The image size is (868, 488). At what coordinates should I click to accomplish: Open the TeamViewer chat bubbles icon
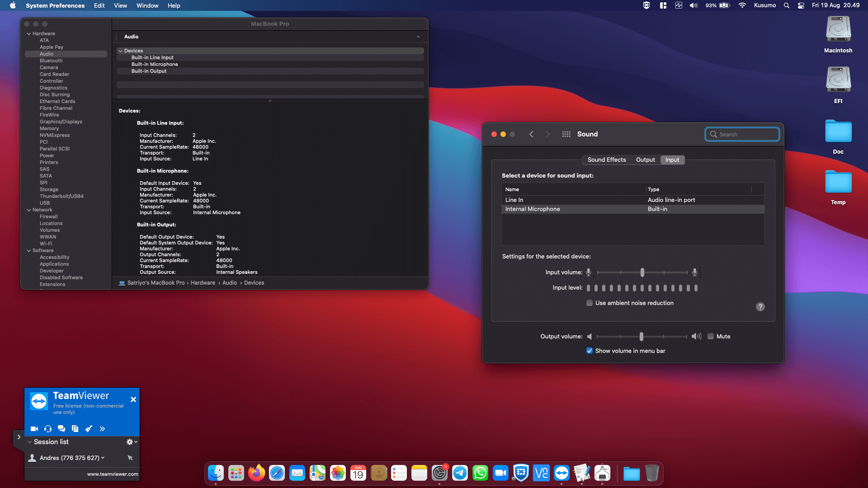pos(61,429)
